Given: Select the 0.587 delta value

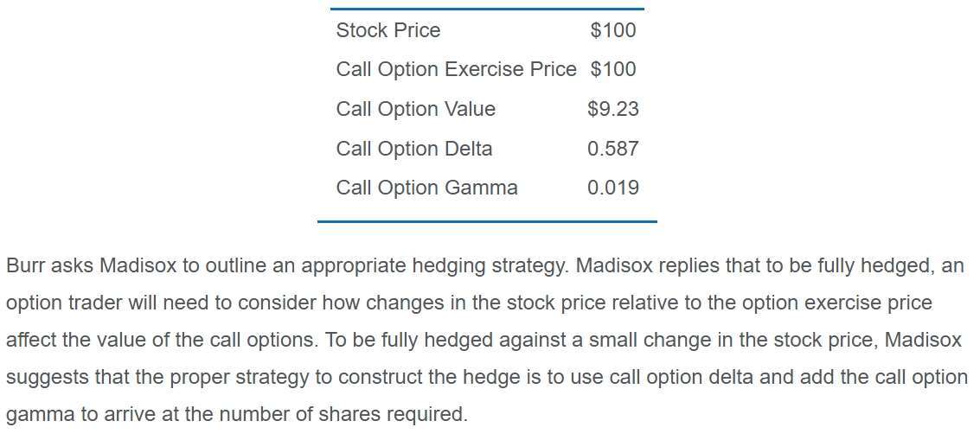Looking at the screenshot, I should point(612,149).
